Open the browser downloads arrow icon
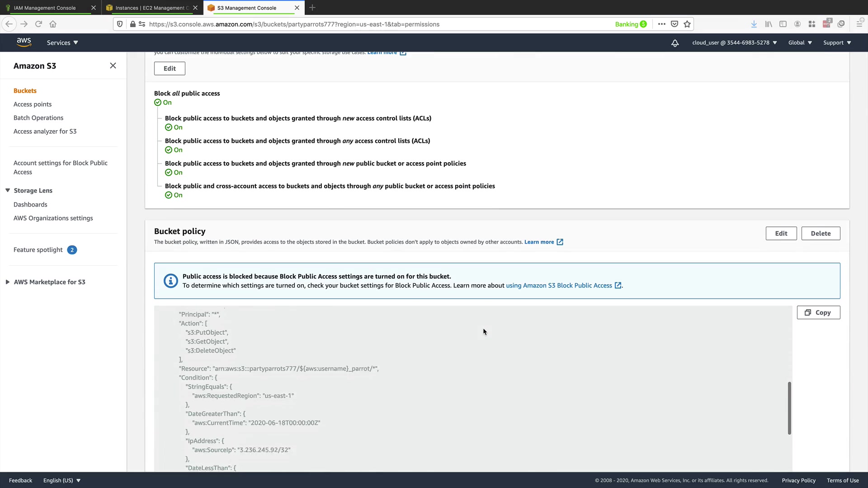Viewport: 868px width, 488px height. [x=754, y=24]
